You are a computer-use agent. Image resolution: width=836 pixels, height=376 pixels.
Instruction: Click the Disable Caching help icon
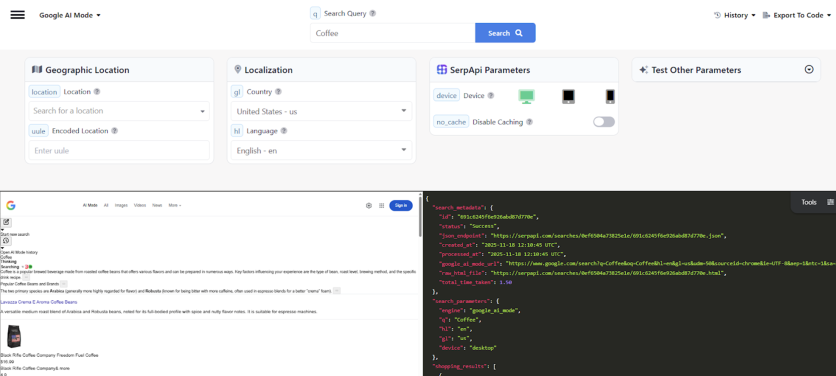[x=529, y=122]
